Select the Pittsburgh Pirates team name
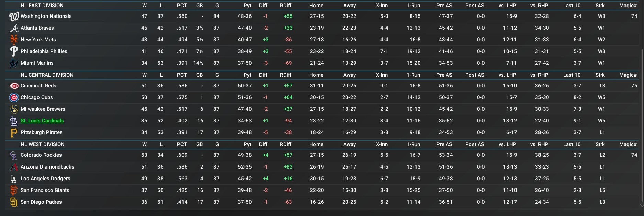644x216 pixels. click(41, 132)
